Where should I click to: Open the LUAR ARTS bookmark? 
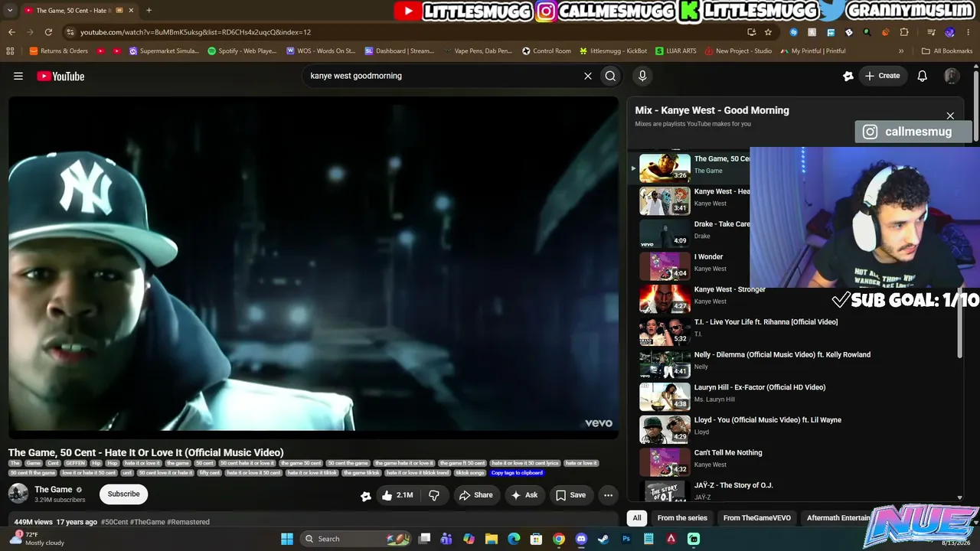(x=675, y=51)
